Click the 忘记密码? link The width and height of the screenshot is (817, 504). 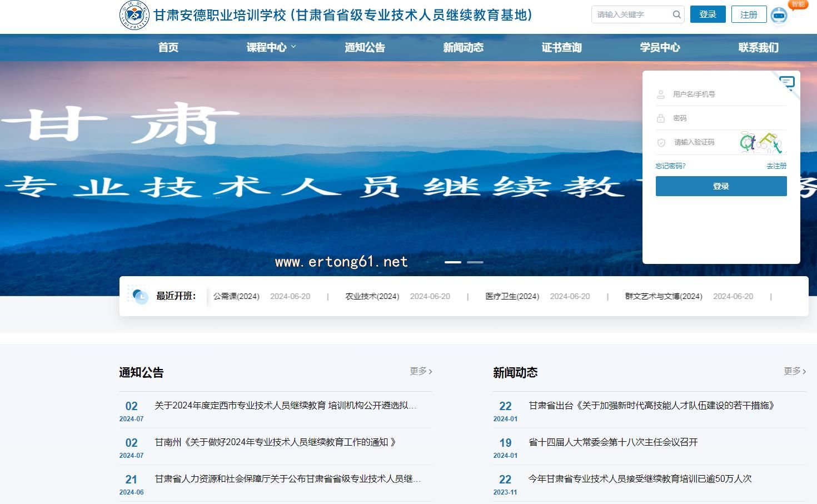coord(670,166)
